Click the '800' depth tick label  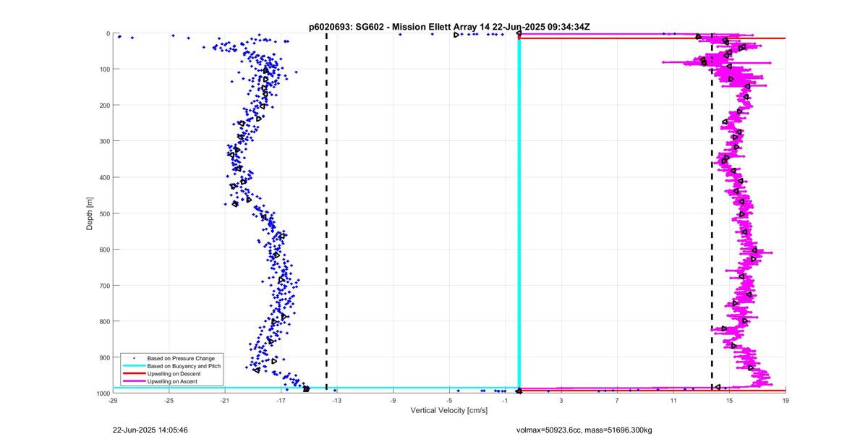pyautogui.click(x=104, y=321)
